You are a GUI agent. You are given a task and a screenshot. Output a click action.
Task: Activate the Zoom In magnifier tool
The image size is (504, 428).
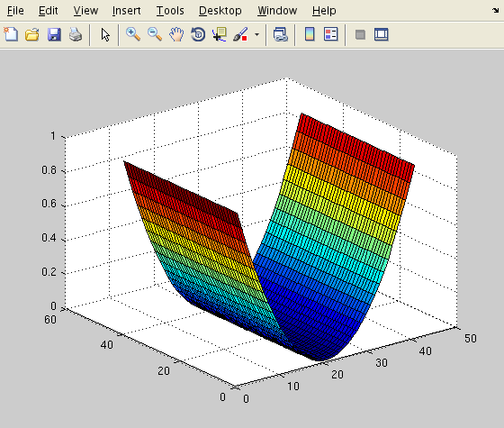(x=133, y=34)
